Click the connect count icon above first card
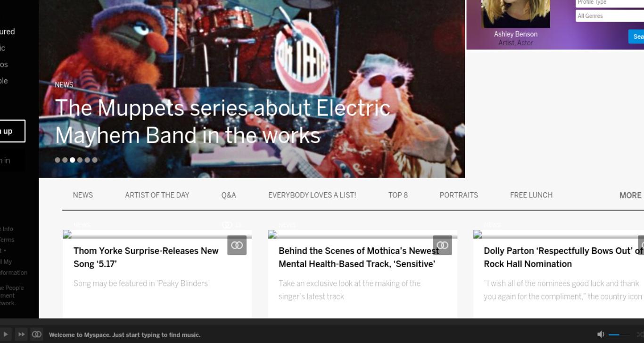The image size is (644, 343). coord(227,225)
